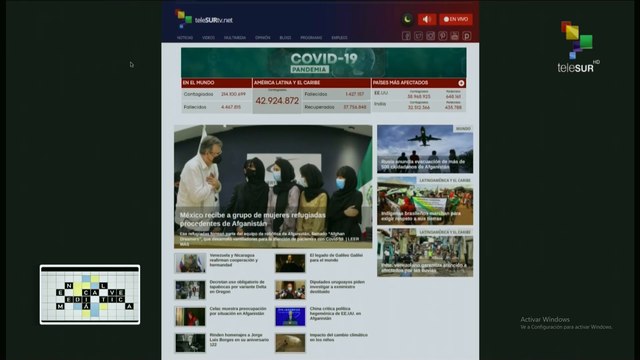Click the crossword picture-in-picture inset

pyautogui.click(x=90, y=295)
